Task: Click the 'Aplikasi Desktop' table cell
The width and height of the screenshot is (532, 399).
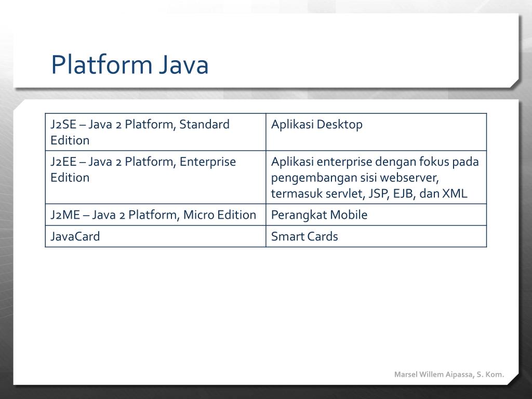Action: coord(376,132)
